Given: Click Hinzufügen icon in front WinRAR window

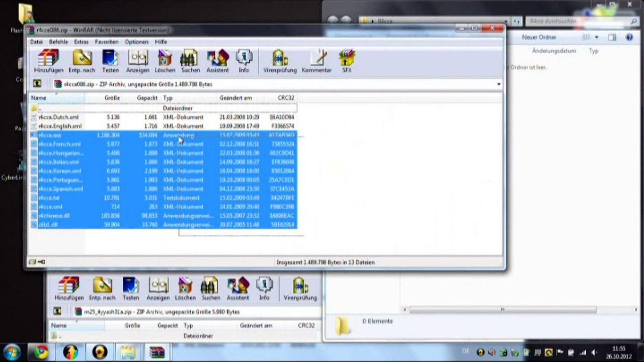Looking at the screenshot, I should (48, 61).
